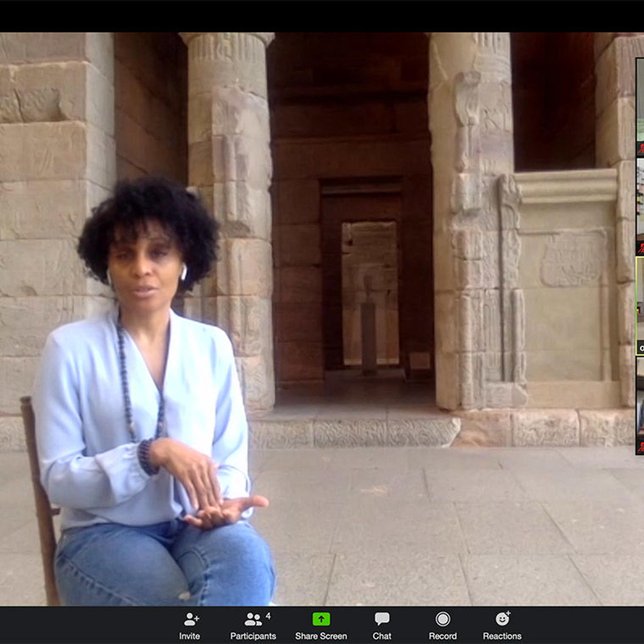Click the 'Participants' text label

point(253,636)
